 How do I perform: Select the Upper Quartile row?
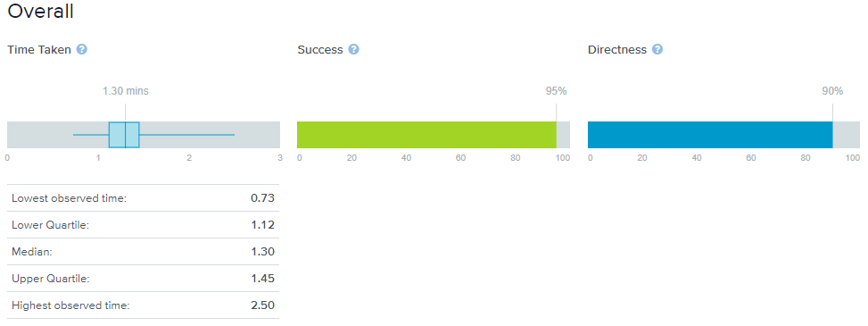(143, 279)
